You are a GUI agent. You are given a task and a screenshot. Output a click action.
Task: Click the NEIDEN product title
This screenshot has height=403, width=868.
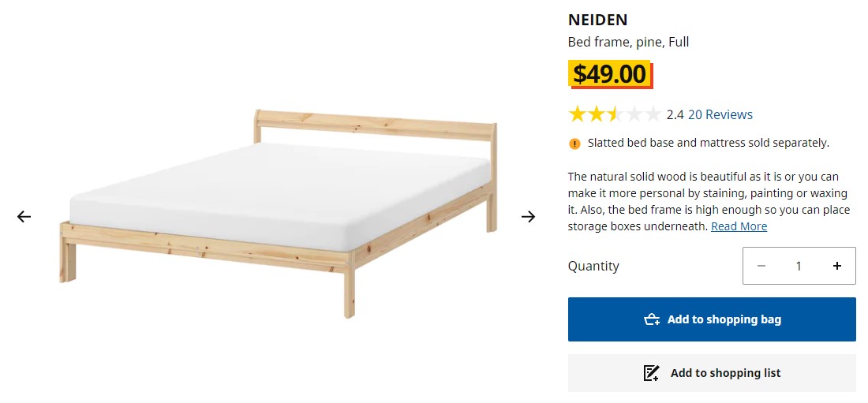(x=597, y=21)
